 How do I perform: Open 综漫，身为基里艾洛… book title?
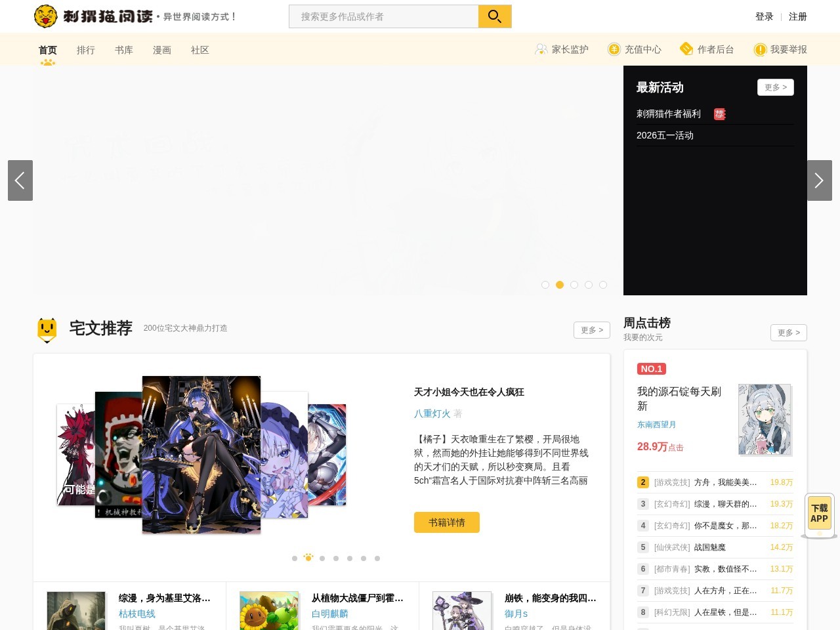[165, 598]
